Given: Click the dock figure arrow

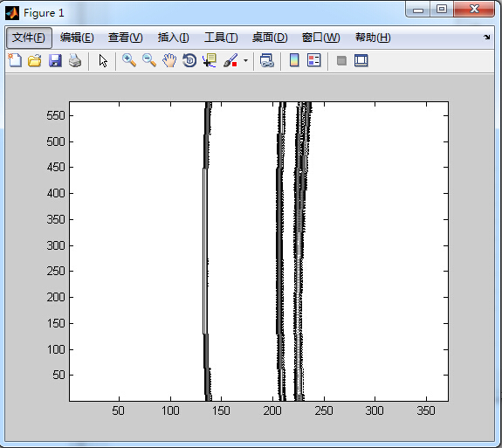Looking at the screenshot, I should tap(487, 38).
